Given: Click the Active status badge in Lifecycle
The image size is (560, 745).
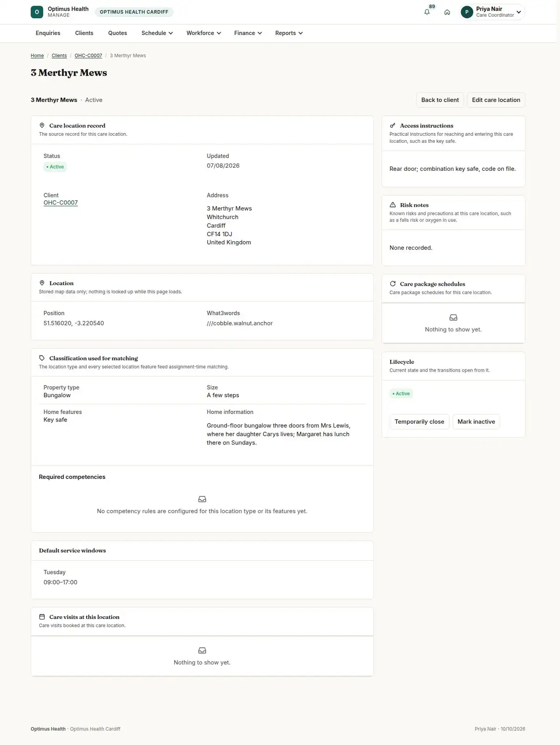Looking at the screenshot, I should click(x=401, y=394).
